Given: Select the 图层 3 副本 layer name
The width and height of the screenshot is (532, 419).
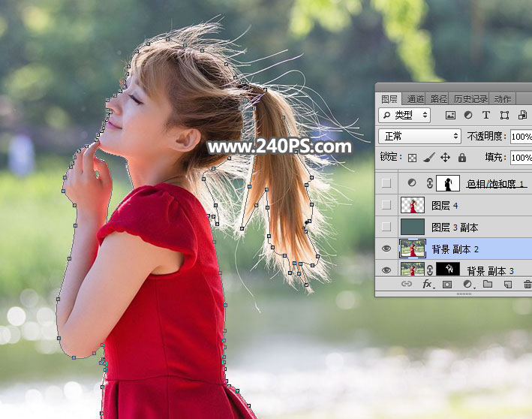Looking at the screenshot, I should pyautogui.click(x=455, y=228).
